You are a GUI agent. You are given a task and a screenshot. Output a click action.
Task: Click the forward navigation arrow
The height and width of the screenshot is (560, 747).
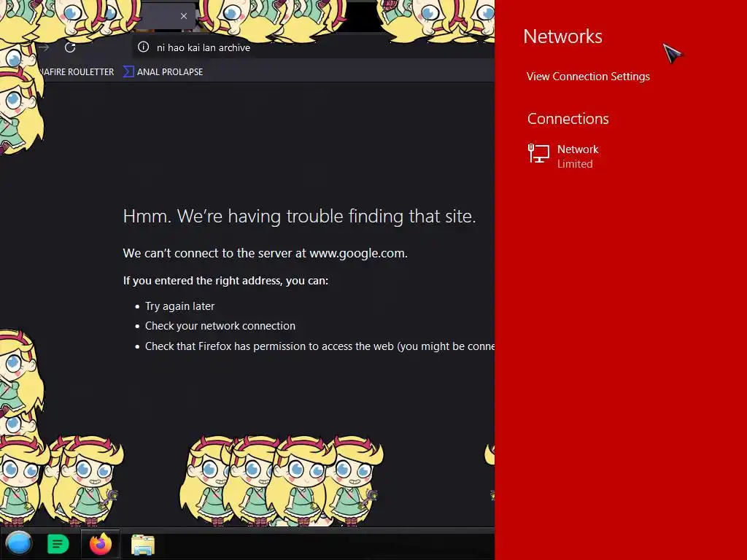[x=44, y=47]
